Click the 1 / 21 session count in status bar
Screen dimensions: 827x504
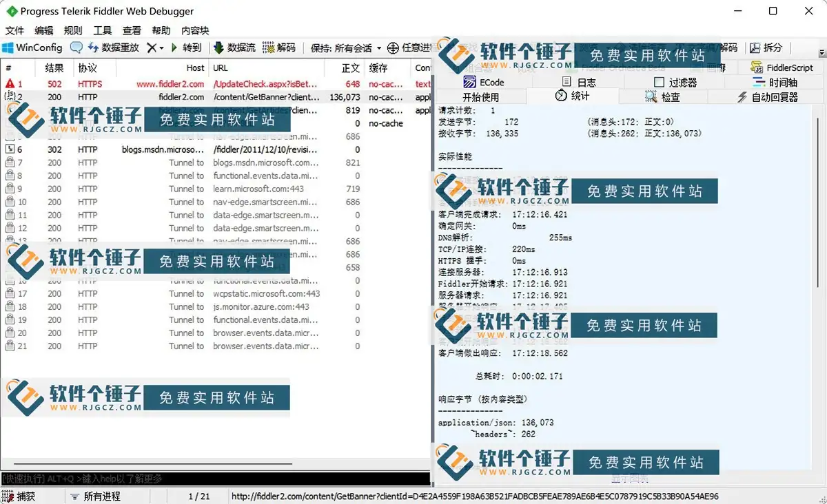199,496
